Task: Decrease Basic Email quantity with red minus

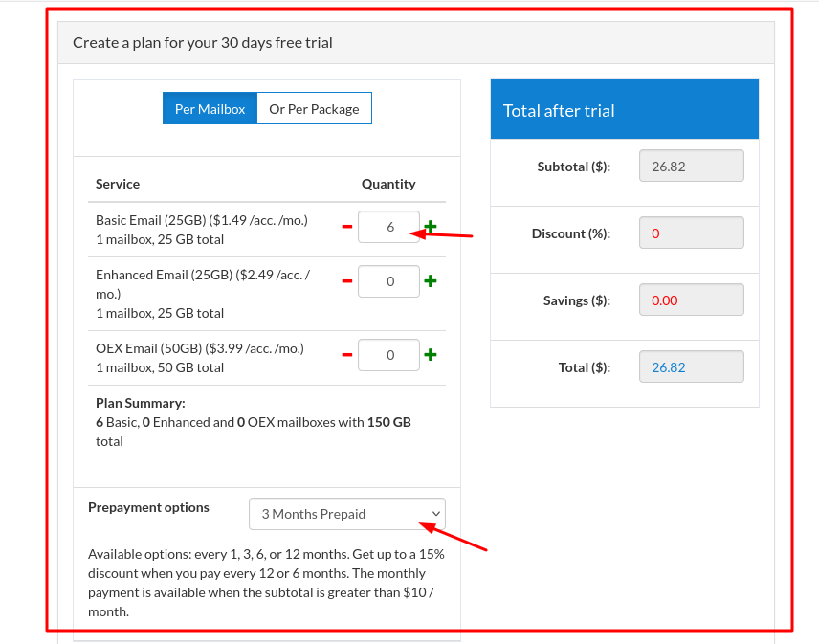Action: coord(346,227)
